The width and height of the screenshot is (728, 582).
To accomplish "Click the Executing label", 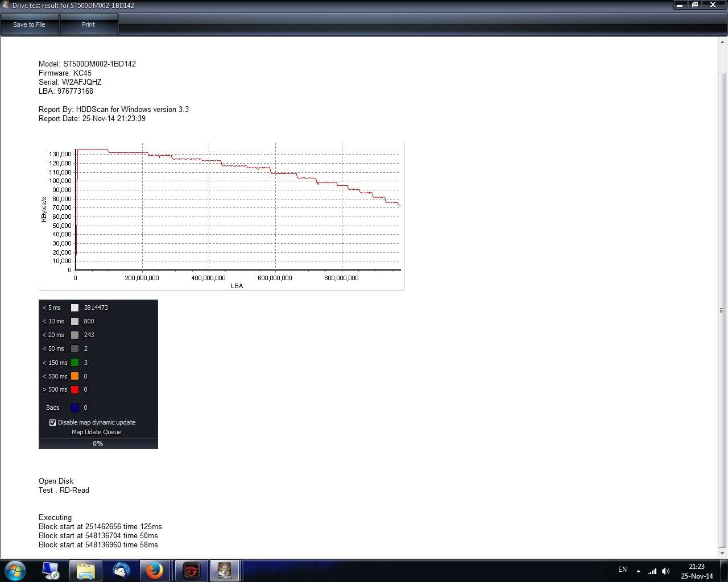I will point(55,517).
